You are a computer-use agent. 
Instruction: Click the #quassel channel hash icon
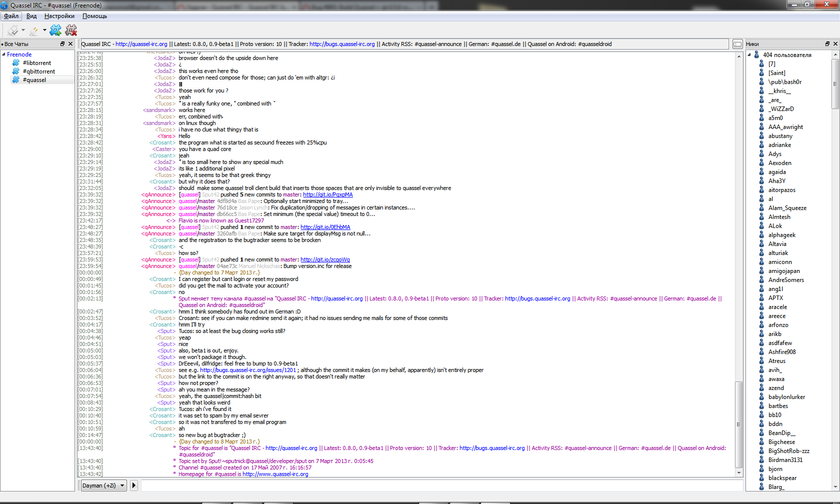click(16, 80)
